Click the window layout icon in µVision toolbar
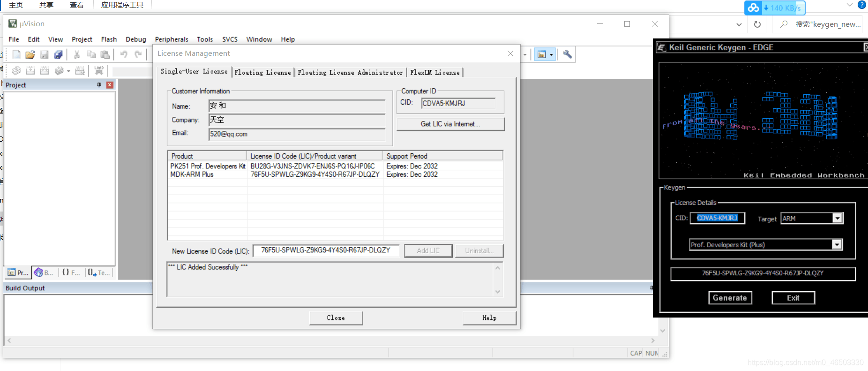Image resolution: width=868 pixels, height=371 pixels. click(542, 55)
